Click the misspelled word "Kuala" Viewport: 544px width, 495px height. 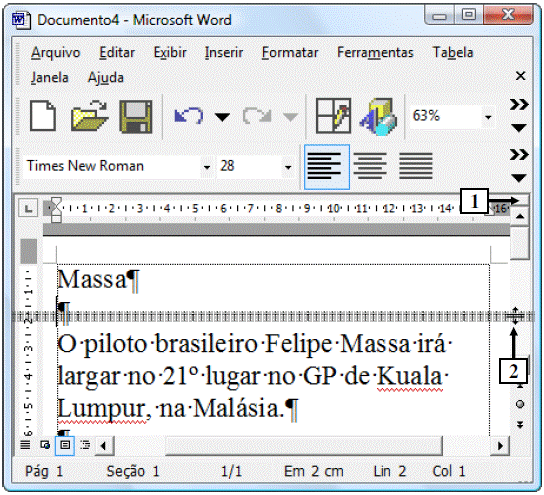coord(410,376)
